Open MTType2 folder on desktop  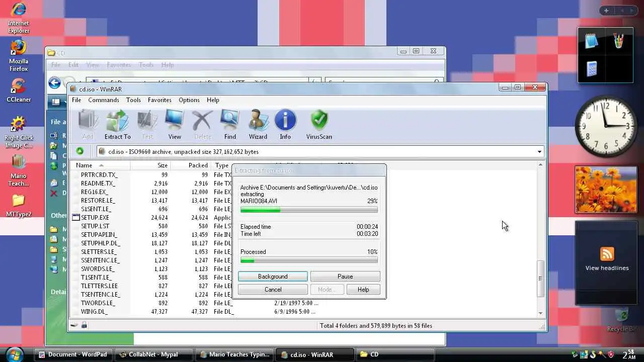pos(18,206)
